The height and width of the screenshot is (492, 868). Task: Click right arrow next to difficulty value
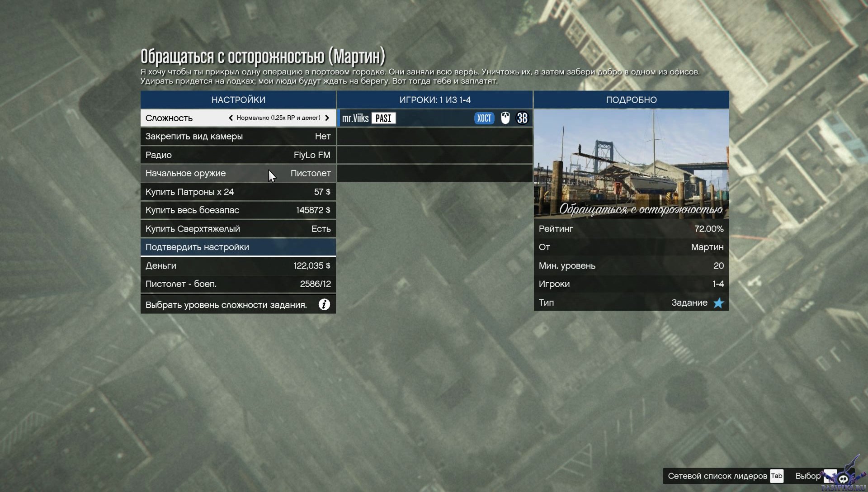[x=327, y=118]
